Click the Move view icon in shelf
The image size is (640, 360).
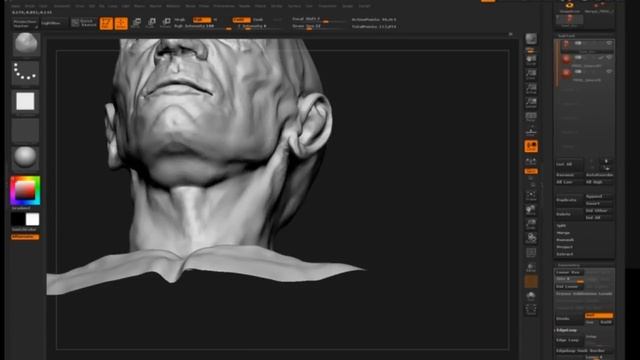[x=531, y=210]
